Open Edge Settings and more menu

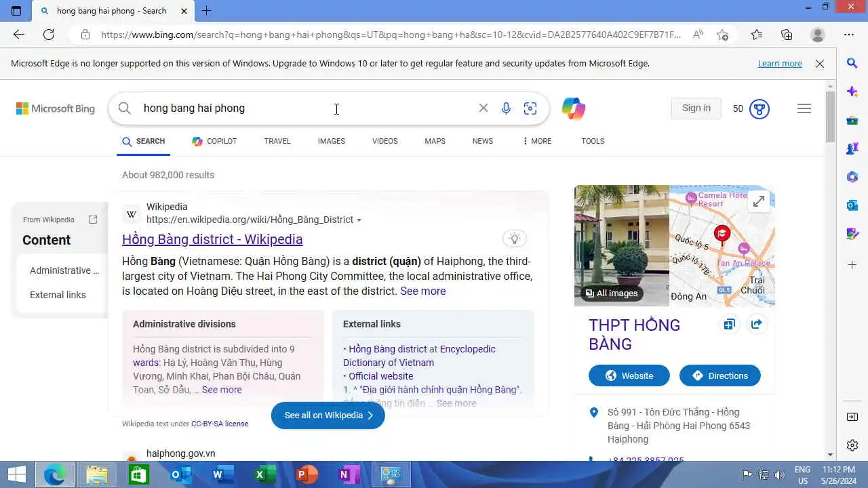(x=849, y=35)
